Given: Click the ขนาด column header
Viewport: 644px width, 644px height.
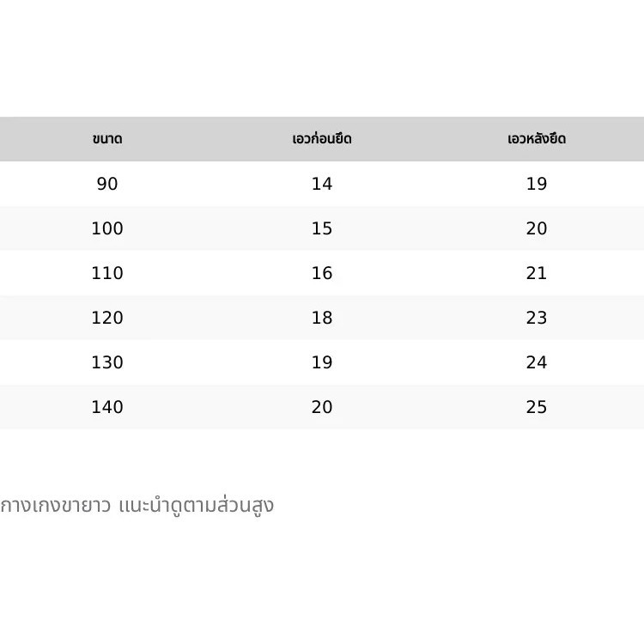Looking at the screenshot, I should click(107, 139).
